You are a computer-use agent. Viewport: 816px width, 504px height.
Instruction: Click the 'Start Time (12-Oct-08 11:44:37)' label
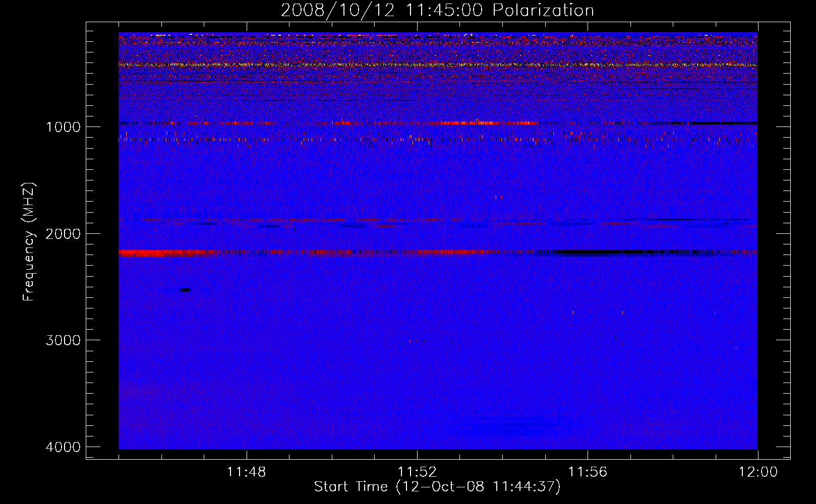437,487
